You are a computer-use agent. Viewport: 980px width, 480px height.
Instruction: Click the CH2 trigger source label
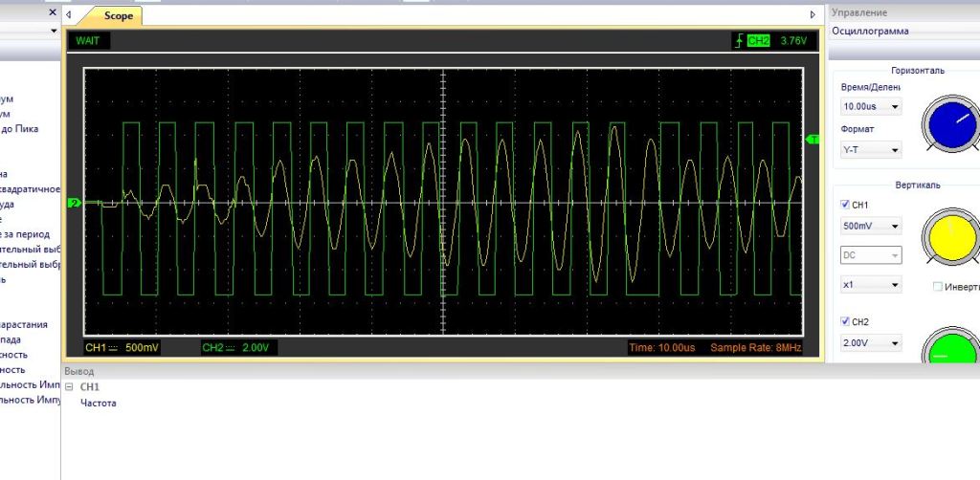tap(758, 41)
